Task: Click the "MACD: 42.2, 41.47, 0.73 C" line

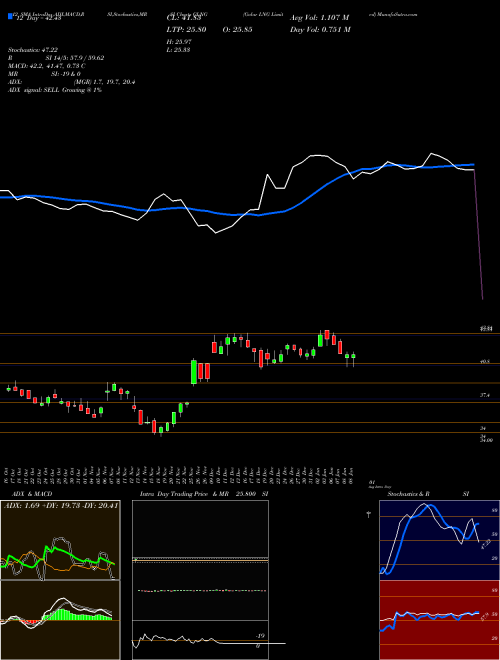Action: pos(47,66)
